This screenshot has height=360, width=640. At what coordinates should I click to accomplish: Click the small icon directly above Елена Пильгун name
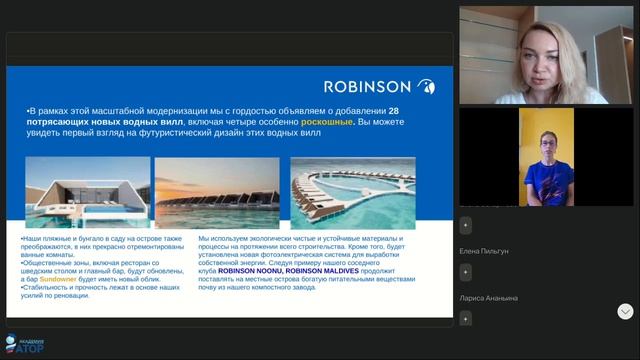[466, 226]
